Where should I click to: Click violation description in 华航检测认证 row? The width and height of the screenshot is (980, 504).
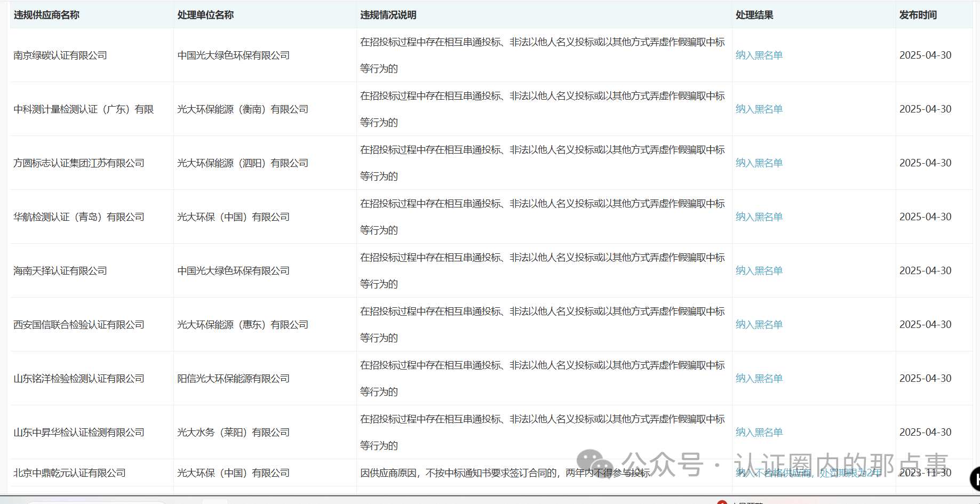pyautogui.click(x=543, y=217)
